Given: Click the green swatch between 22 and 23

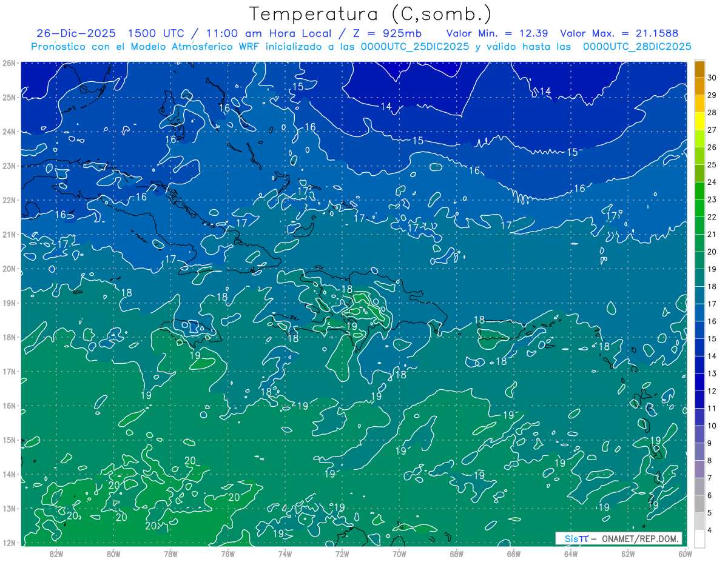Looking at the screenshot, I should click(699, 208).
